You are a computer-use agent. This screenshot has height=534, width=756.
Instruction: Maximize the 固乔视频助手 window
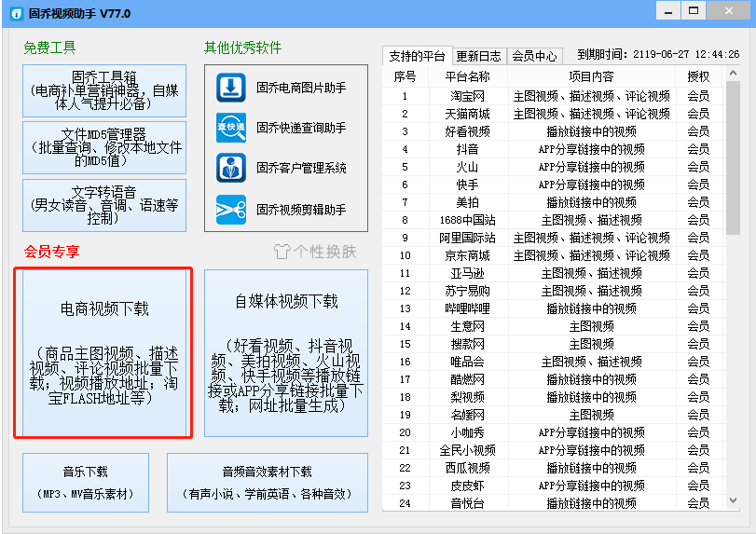[x=694, y=10]
